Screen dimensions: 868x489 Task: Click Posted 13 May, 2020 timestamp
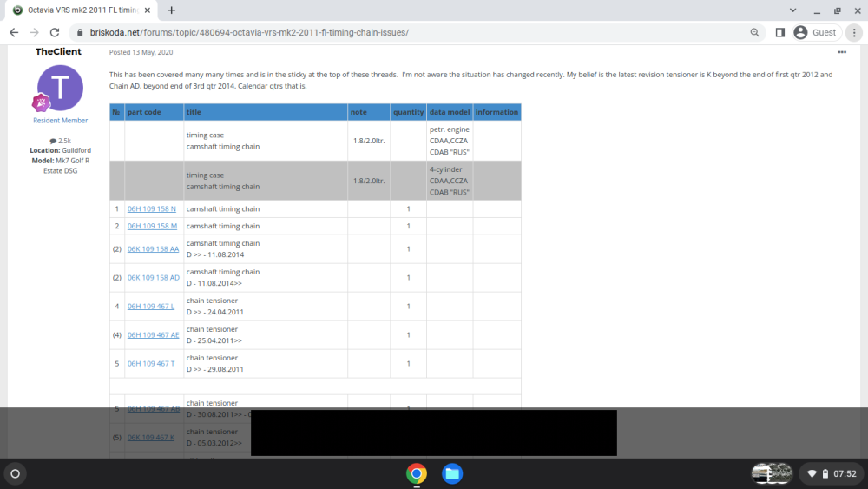[x=141, y=52]
